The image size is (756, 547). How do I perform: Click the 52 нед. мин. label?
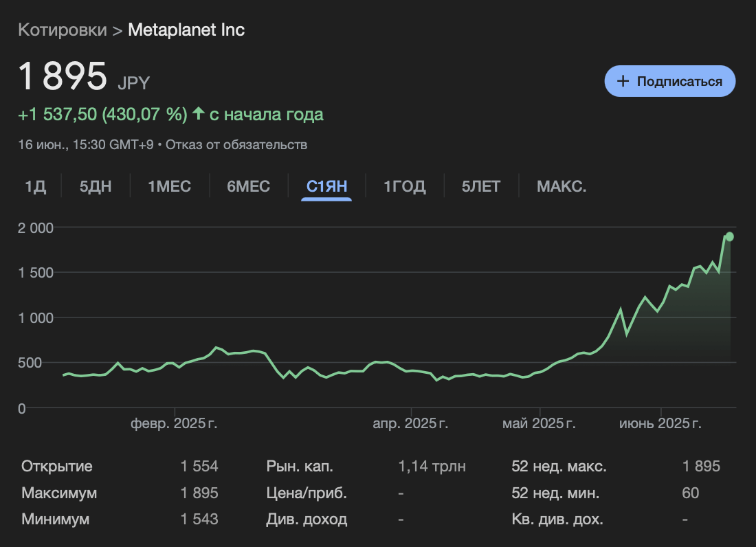[x=555, y=493]
